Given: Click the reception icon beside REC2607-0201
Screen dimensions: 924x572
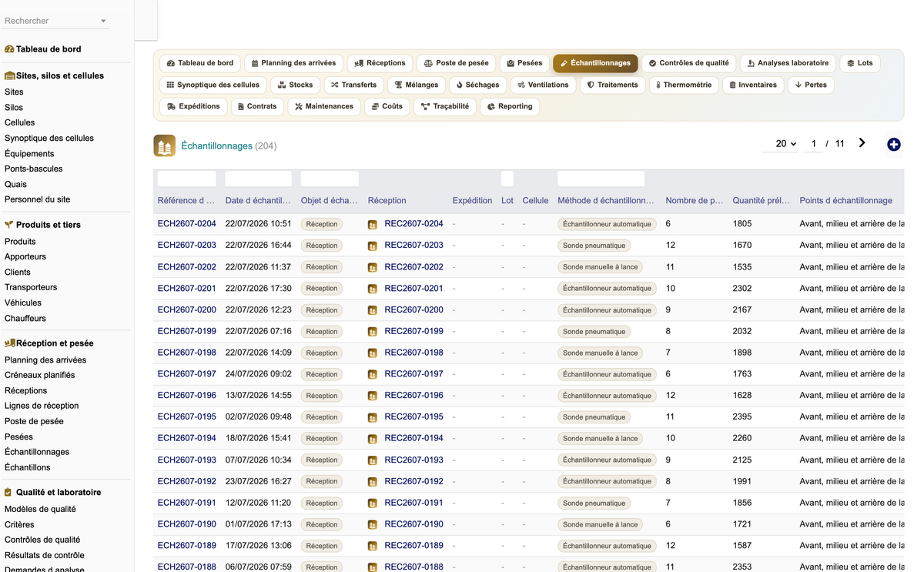Looking at the screenshot, I should point(373,289).
